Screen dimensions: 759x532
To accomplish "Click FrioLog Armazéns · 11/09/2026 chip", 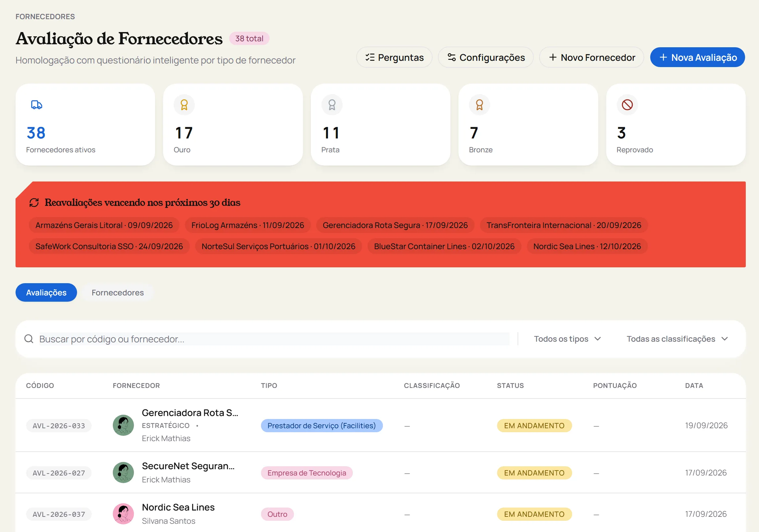I will click(248, 225).
